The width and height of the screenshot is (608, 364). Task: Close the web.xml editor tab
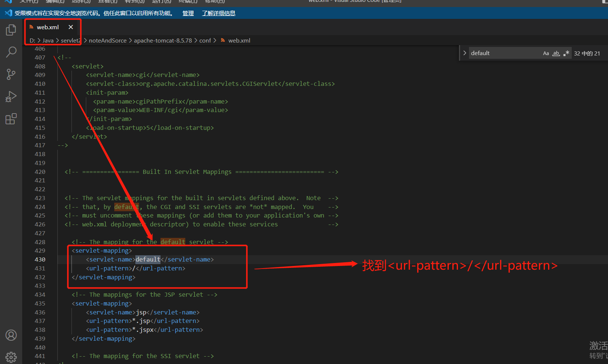pyautogui.click(x=71, y=27)
